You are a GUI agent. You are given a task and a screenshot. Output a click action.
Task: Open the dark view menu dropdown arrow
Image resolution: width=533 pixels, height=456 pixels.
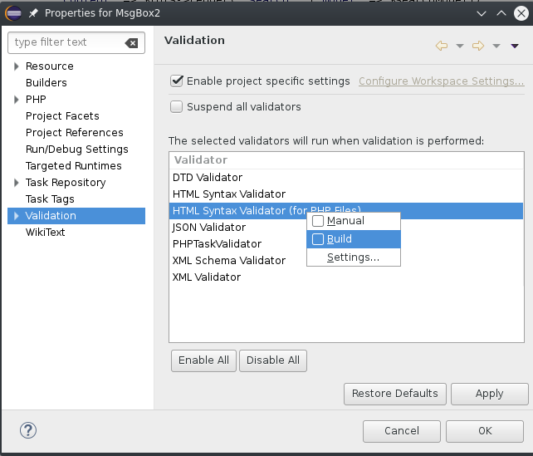515,46
